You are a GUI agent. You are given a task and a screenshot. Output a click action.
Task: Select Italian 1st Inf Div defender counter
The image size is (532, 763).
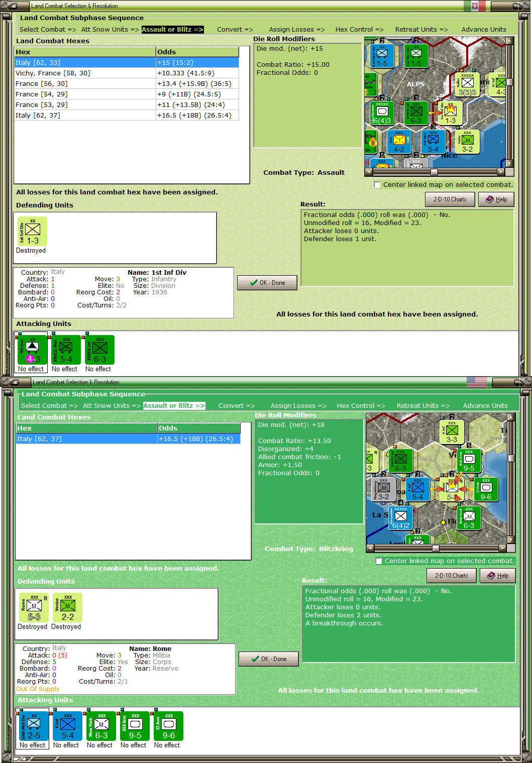(32, 231)
